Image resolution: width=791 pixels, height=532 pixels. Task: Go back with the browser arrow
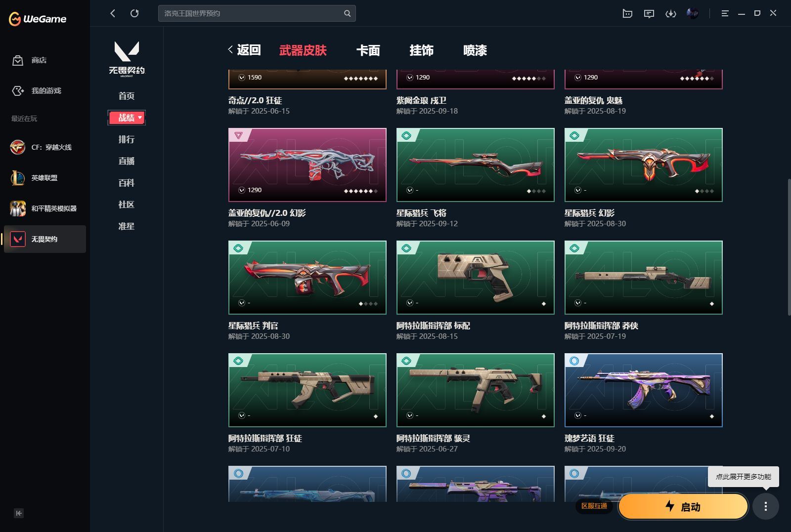click(113, 13)
